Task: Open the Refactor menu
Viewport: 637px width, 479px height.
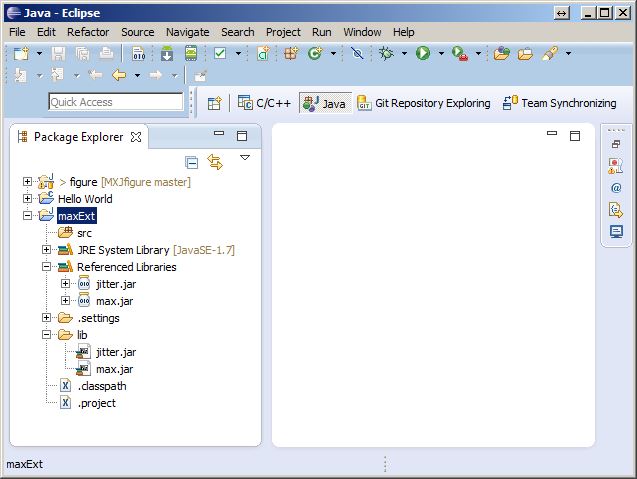Action: pyautogui.click(x=88, y=32)
